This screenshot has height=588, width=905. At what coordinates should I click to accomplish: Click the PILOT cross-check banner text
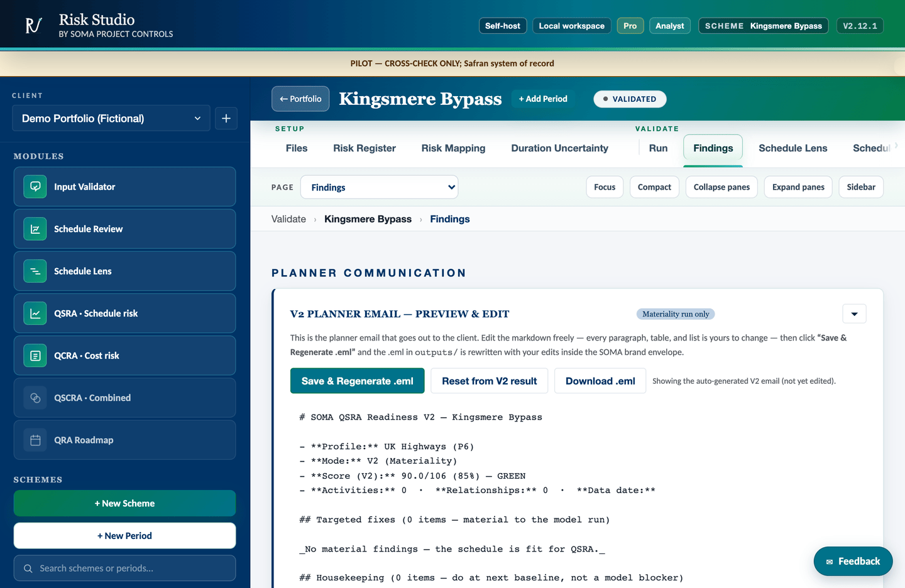click(x=452, y=63)
